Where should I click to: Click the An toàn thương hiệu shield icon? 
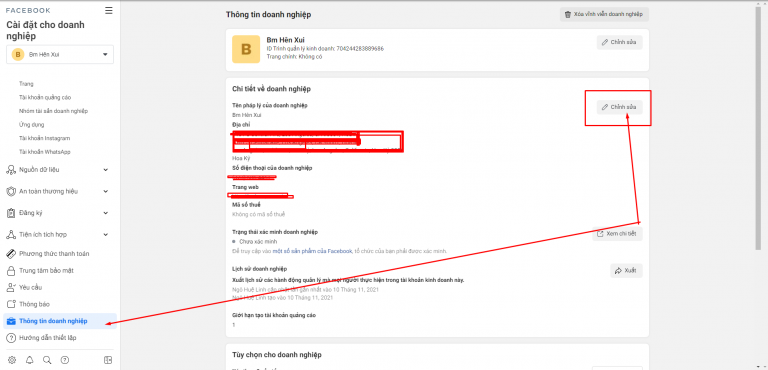tap(11, 191)
